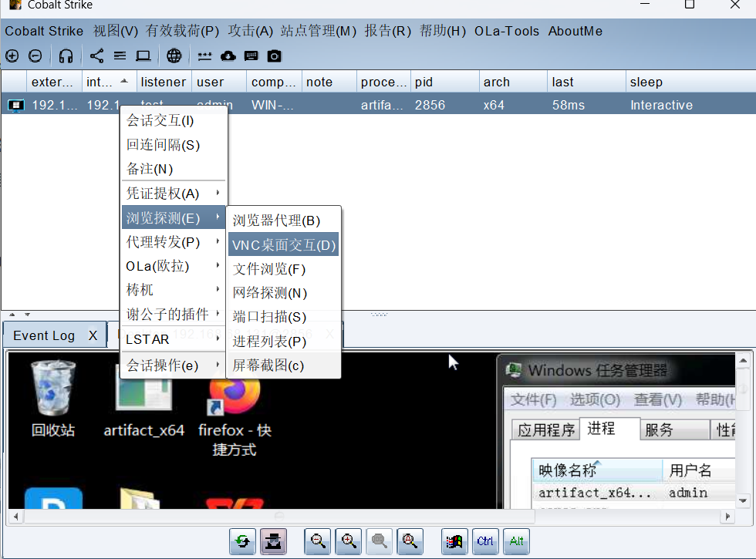This screenshot has width=756, height=559.
Task: Open 进程 tab in Task Manager window
Action: [609, 429]
